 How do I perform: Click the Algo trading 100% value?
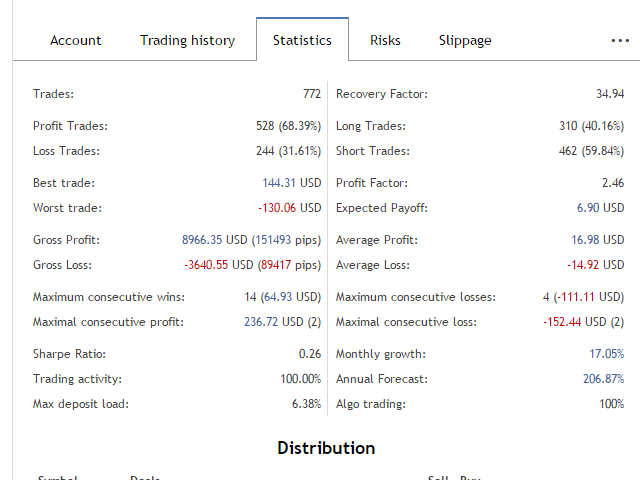[x=610, y=404]
